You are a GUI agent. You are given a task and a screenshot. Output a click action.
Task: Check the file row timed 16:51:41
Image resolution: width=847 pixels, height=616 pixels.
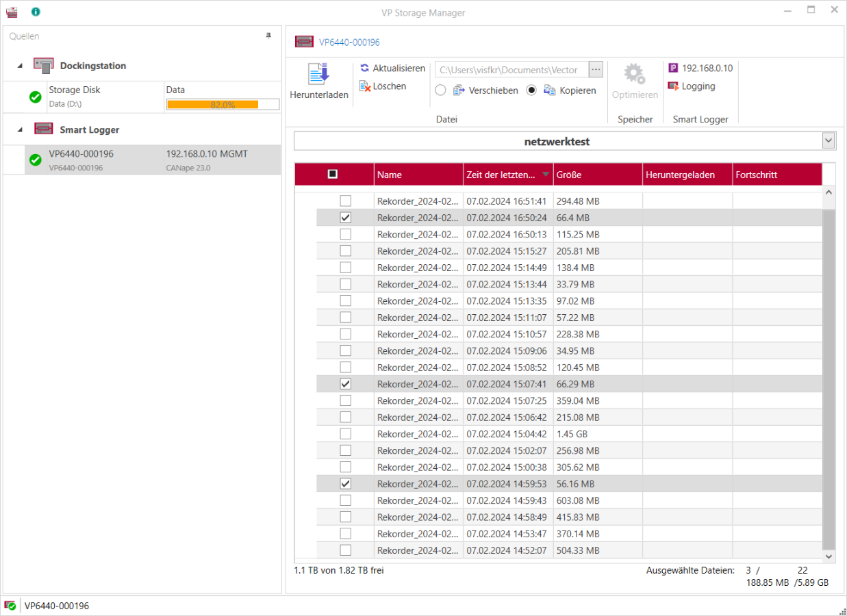(346, 201)
